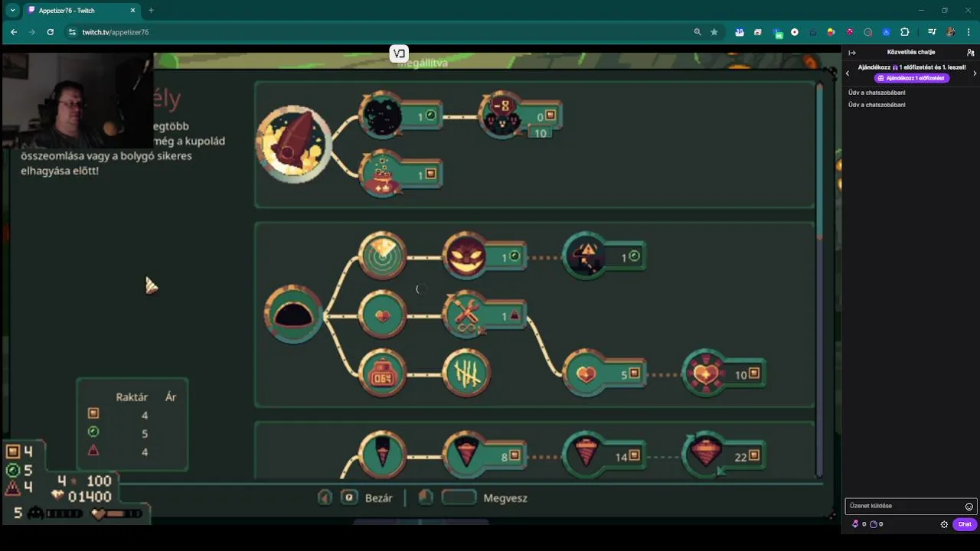Open chat settings gear icon
Screen dimensions: 980x551
point(944,524)
